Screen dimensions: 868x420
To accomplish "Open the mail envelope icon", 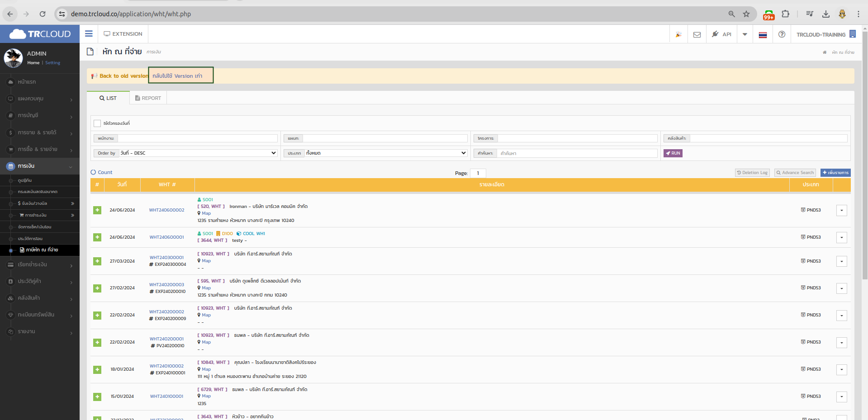I will 697,34.
